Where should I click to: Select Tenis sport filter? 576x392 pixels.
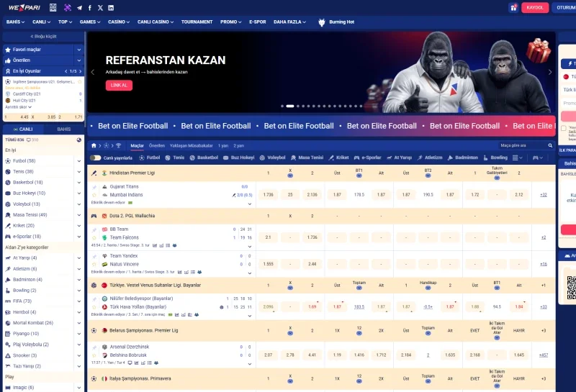pyautogui.click(x=174, y=158)
